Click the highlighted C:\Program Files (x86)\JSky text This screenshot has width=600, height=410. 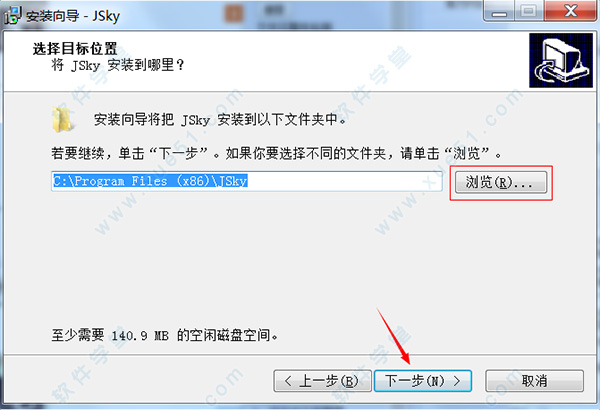pos(150,181)
